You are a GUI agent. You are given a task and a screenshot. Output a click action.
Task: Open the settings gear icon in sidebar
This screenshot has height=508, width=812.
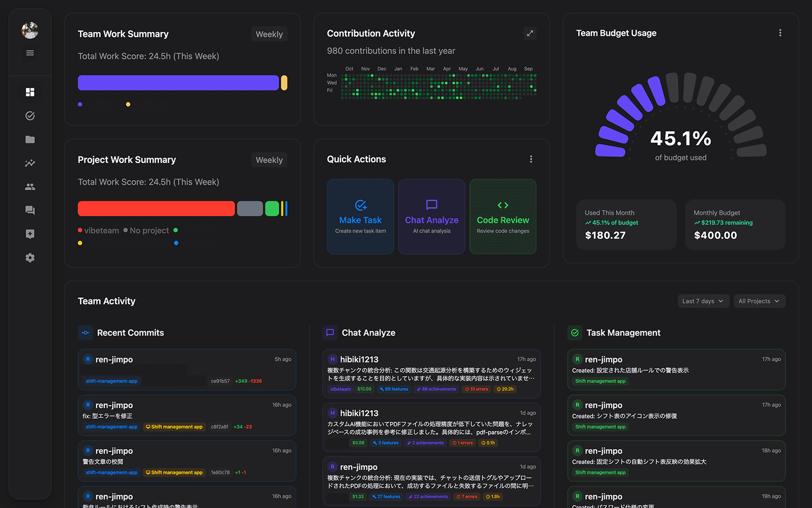[x=30, y=257]
